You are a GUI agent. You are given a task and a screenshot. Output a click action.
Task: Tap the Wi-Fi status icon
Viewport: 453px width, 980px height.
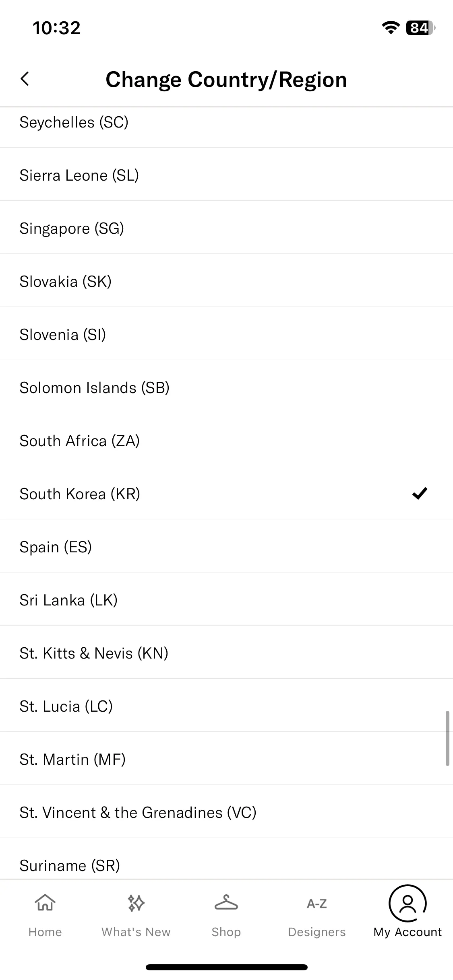coord(390,27)
